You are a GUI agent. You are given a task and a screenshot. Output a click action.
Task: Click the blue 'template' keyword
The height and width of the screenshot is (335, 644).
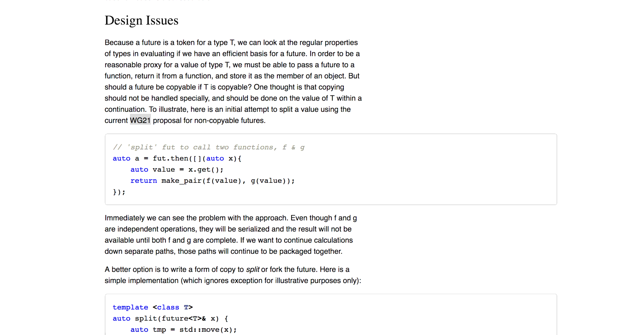pos(130,307)
